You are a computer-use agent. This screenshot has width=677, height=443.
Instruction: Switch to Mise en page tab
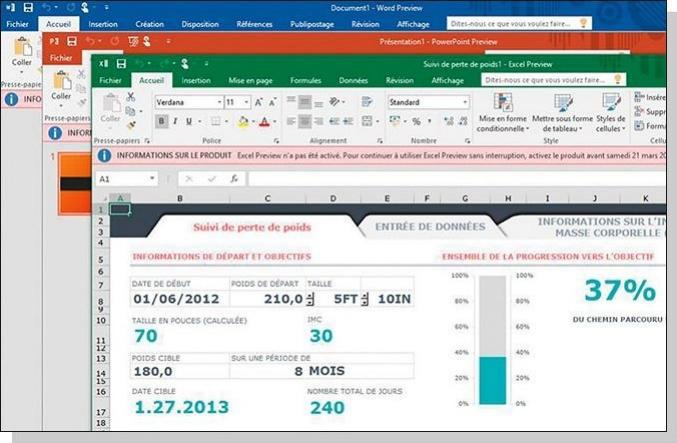(250, 81)
